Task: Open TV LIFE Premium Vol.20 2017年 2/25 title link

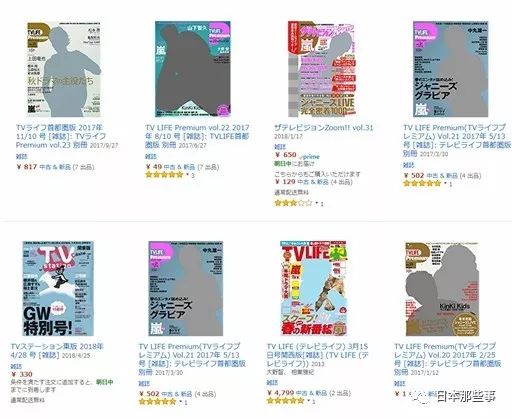Action: (x=448, y=359)
